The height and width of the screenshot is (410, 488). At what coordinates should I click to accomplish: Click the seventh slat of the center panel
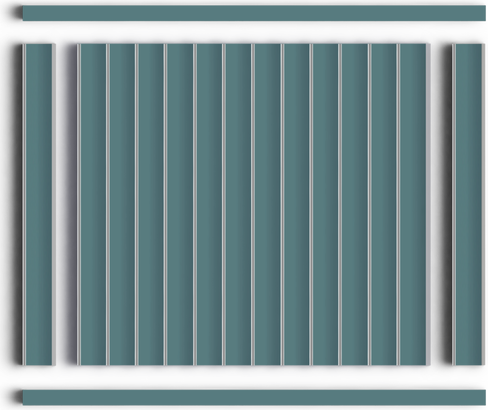pos(267,204)
